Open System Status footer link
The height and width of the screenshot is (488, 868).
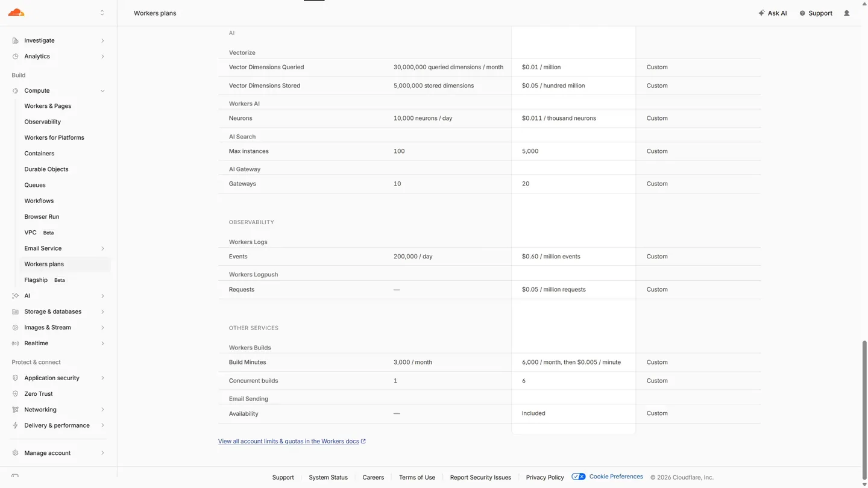[x=328, y=477]
